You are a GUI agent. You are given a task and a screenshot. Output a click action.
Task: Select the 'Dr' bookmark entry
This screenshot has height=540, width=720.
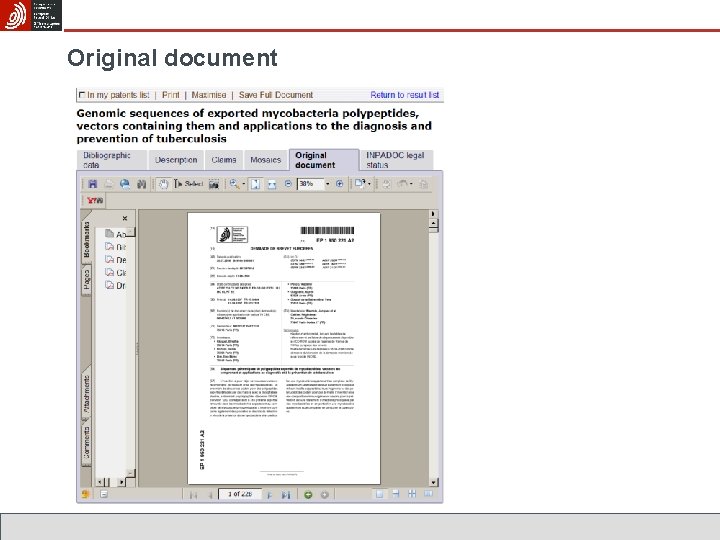(115, 286)
